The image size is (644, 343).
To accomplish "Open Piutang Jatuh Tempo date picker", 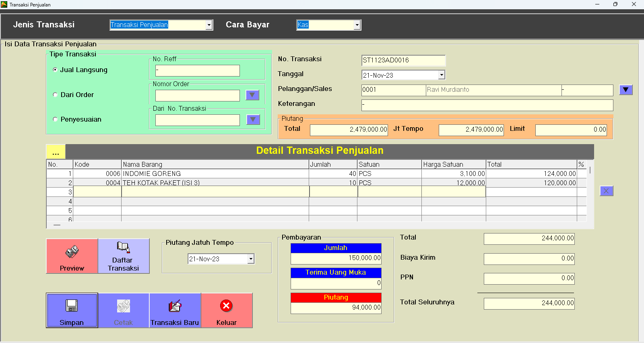I will pos(251,259).
